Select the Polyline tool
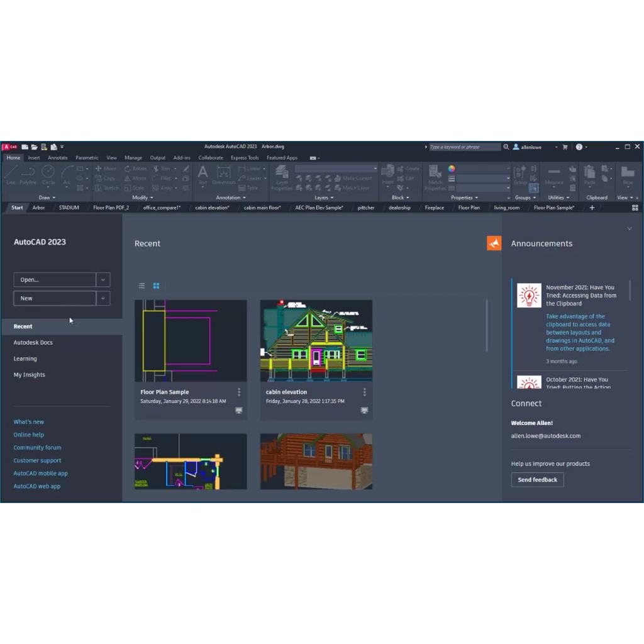The width and height of the screenshot is (644, 644). click(28, 175)
